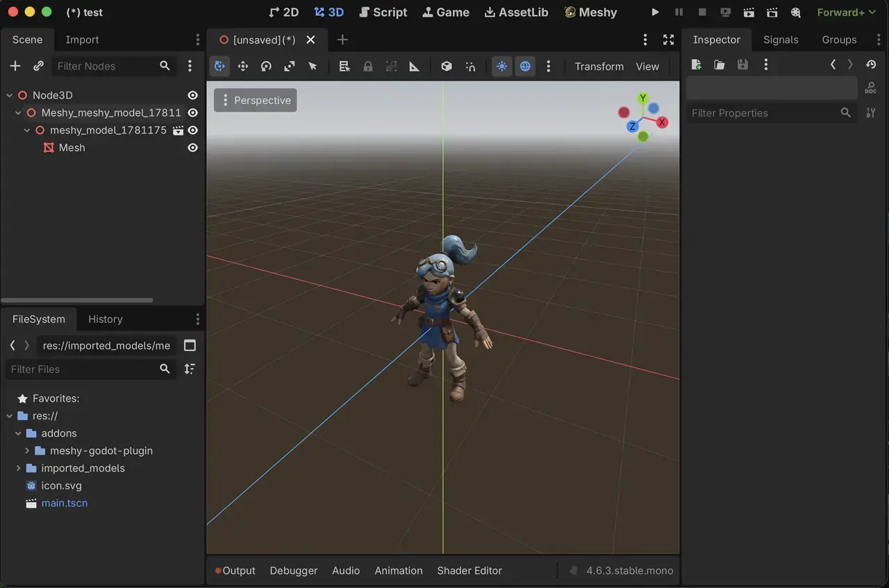Click the Remote Deploy icon

(726, 12)
